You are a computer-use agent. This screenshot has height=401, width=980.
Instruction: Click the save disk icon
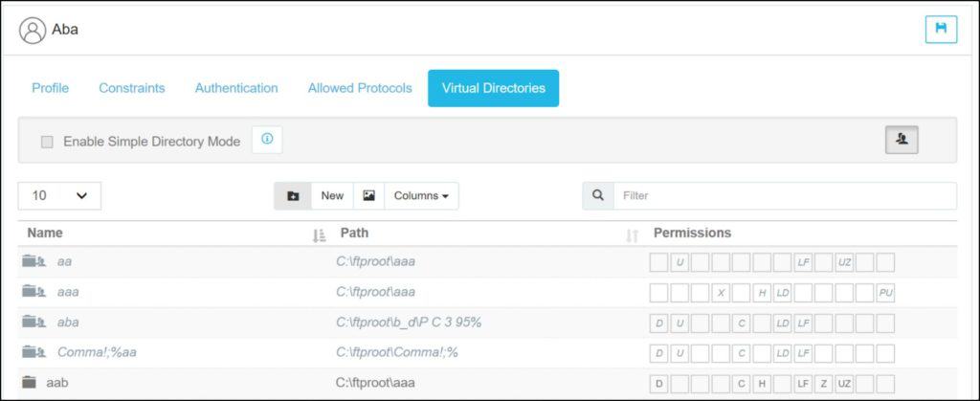(941, 30)
